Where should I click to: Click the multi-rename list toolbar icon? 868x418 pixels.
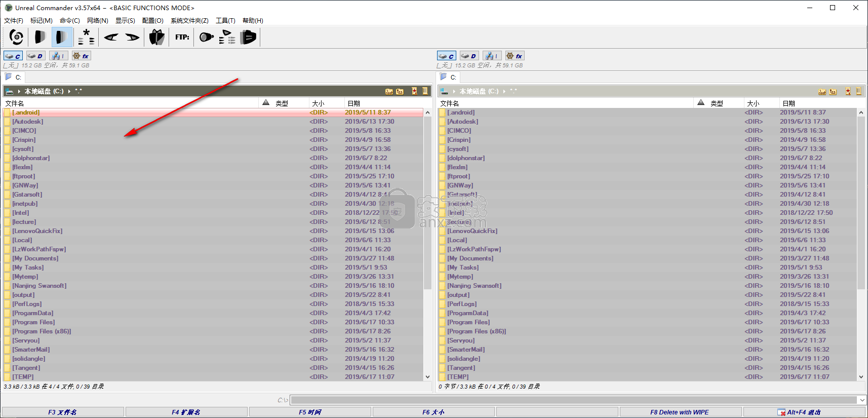click(227, 37)
